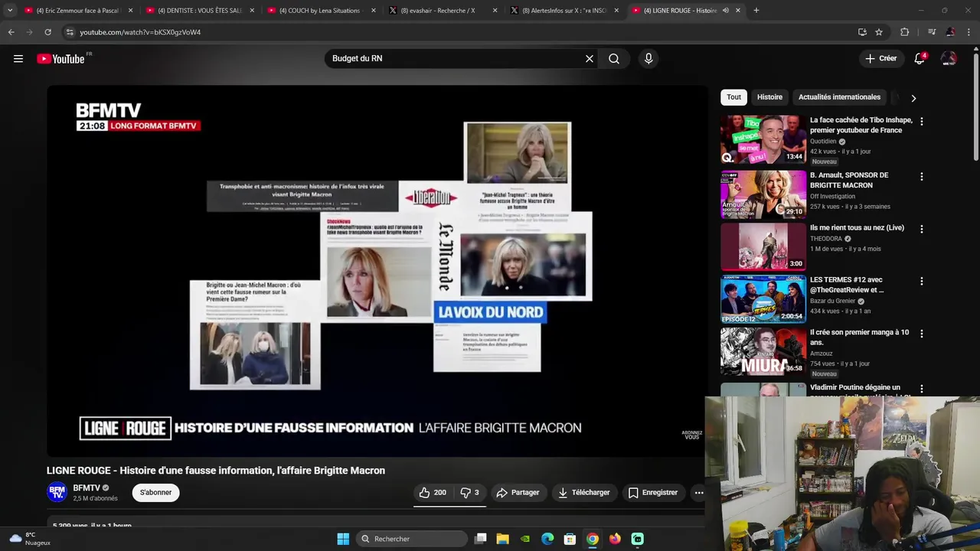View site information icon in address bar
Screen dimensions: 980x551
click(70, 32)
